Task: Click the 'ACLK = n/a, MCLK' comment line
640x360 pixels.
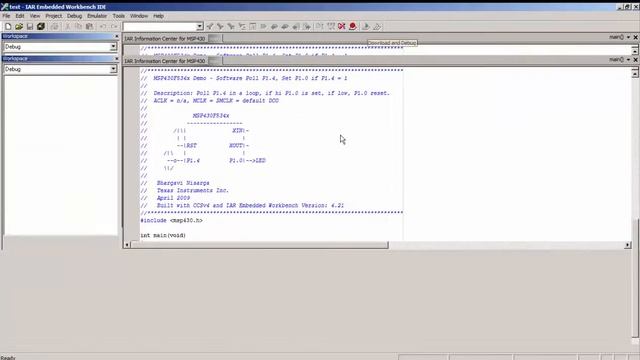Action: pos(216,101)
